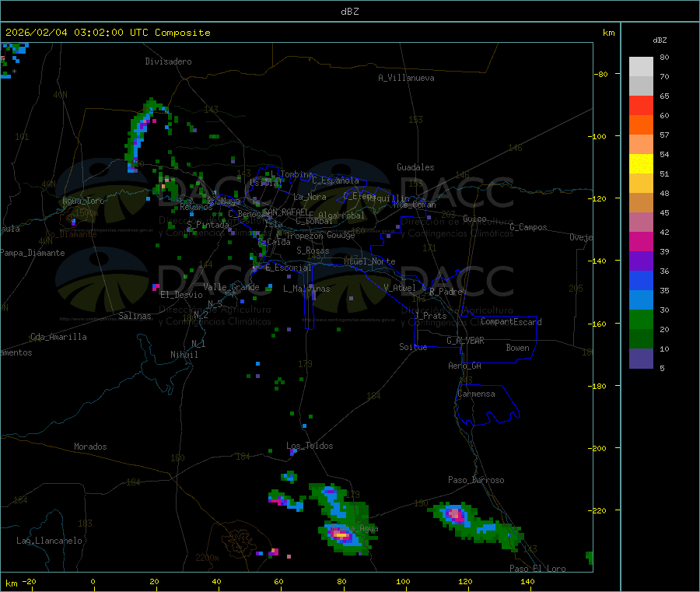Click the 2026/02/04 03:02:00 UTC Composite timestamp
The height and width of the screenshot is (592, 700).
[107, 33]
